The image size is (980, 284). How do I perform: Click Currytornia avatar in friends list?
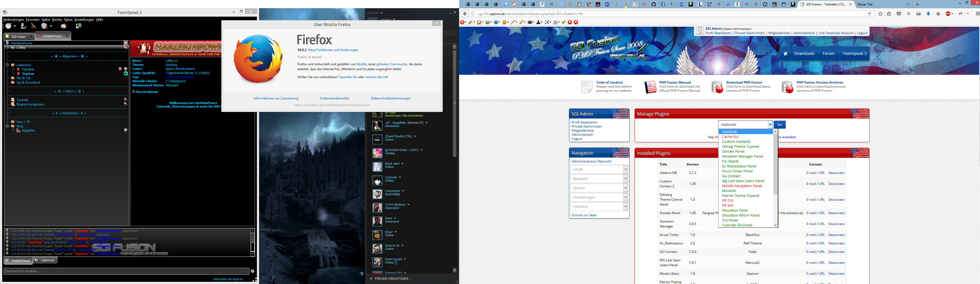coord(377,194)
